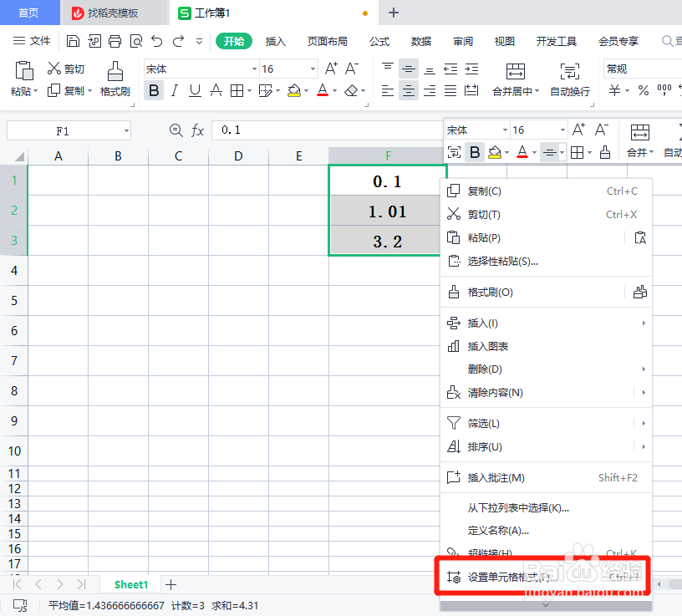682x616 pixels.
Task: Open mini toolbar fill color dropdown arrow
Action: click(x=507, y=153)
